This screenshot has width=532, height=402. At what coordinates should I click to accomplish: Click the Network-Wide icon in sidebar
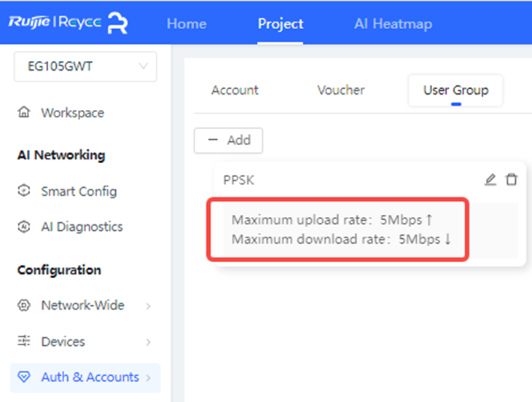click(x=24, y=305)
